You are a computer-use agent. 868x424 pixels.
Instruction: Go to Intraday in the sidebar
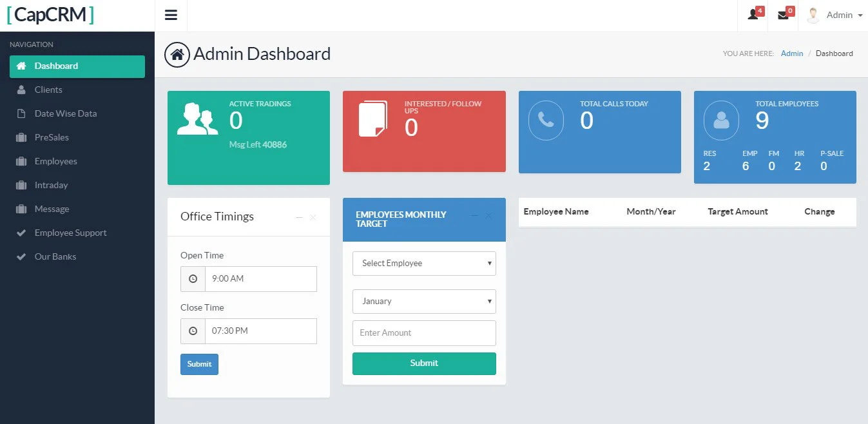[x=77, y=185]
